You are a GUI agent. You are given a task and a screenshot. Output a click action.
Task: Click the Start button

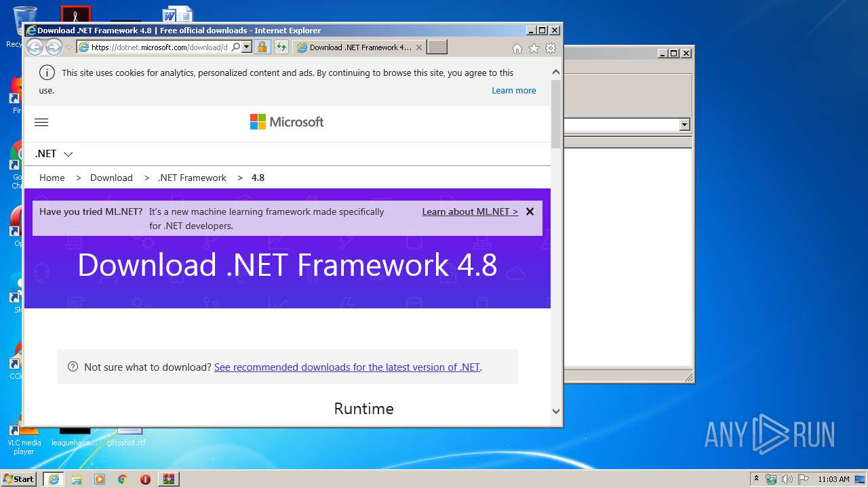coord(19,479)
